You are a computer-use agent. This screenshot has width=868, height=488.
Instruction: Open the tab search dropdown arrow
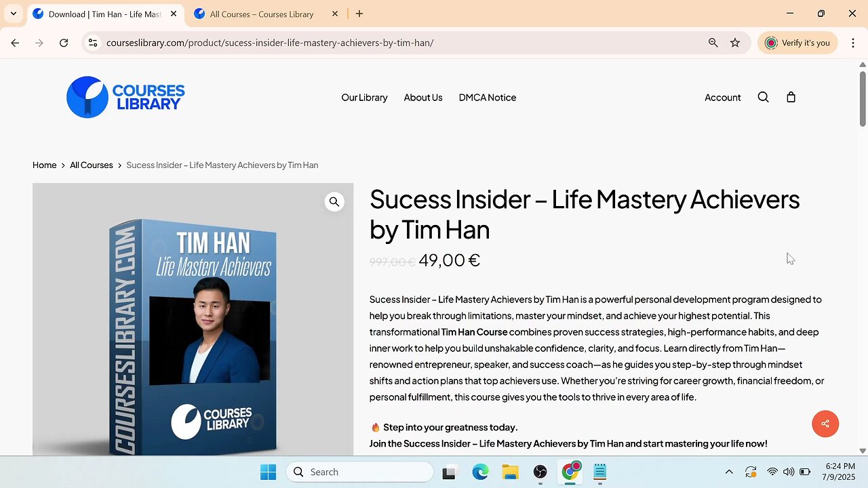tap(13, 14)
